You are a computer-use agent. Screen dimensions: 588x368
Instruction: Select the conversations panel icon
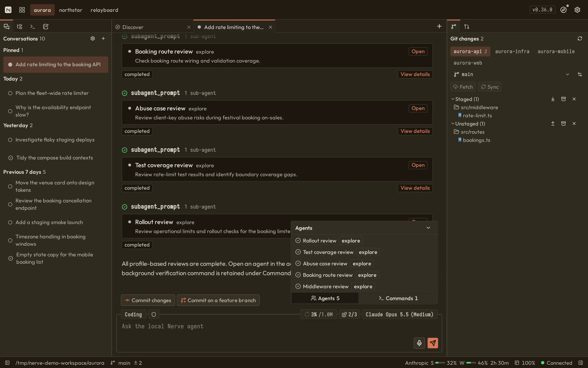pyautogui.click(x=7, y=27)
